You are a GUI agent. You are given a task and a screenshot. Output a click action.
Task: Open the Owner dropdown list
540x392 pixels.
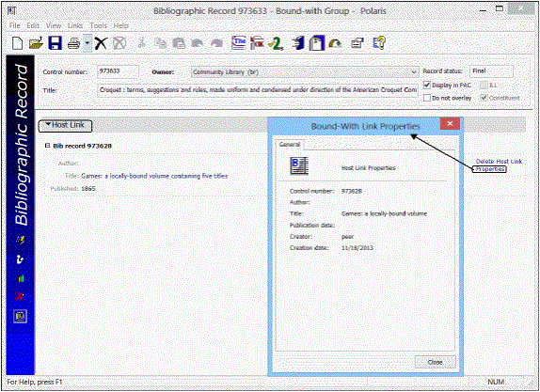point(414,72)
